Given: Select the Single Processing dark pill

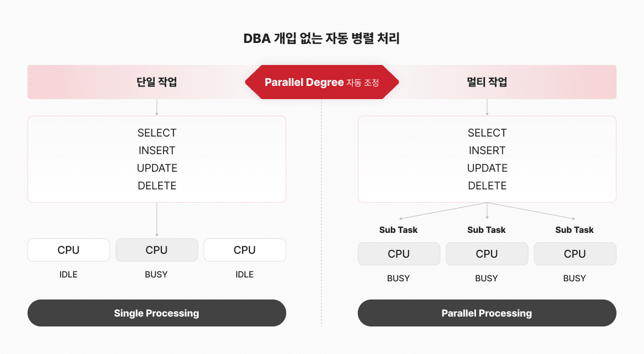Looking at the screenshot, I should tap(156, 313).
